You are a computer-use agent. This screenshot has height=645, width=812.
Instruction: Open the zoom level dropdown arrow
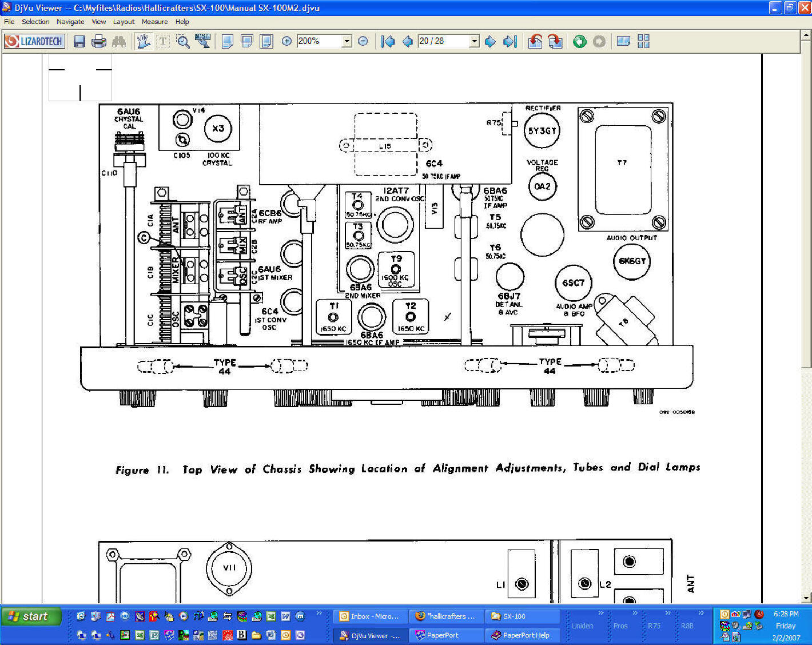pos(347,41)
